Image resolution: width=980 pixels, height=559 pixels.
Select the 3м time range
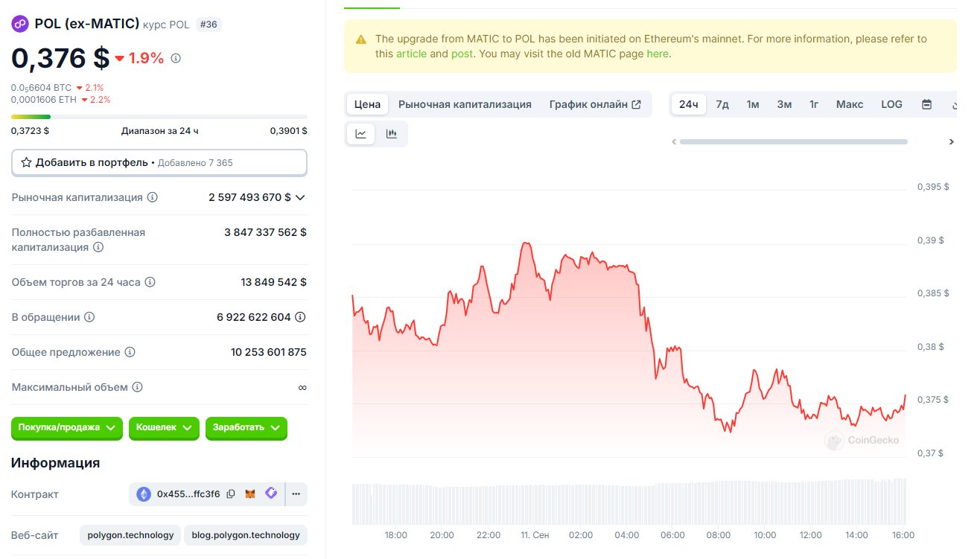(784, 104)
